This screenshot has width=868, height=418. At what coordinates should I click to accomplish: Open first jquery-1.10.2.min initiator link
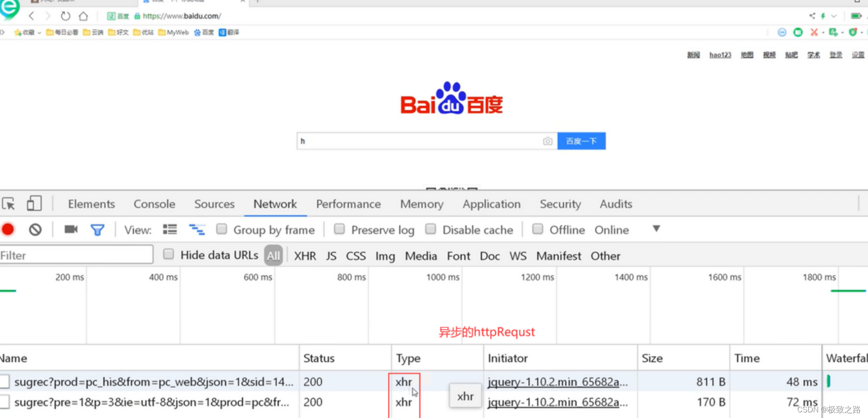click(x=558, y=382)
